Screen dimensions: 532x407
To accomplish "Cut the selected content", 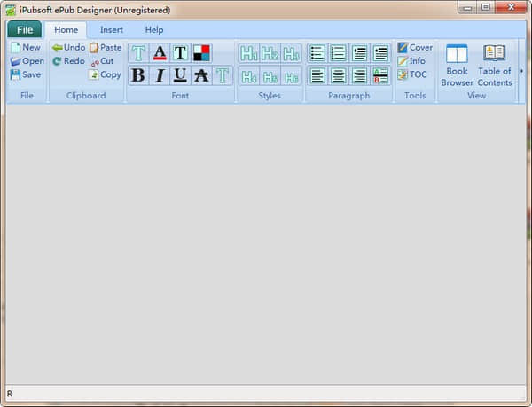I will [102, 61].
